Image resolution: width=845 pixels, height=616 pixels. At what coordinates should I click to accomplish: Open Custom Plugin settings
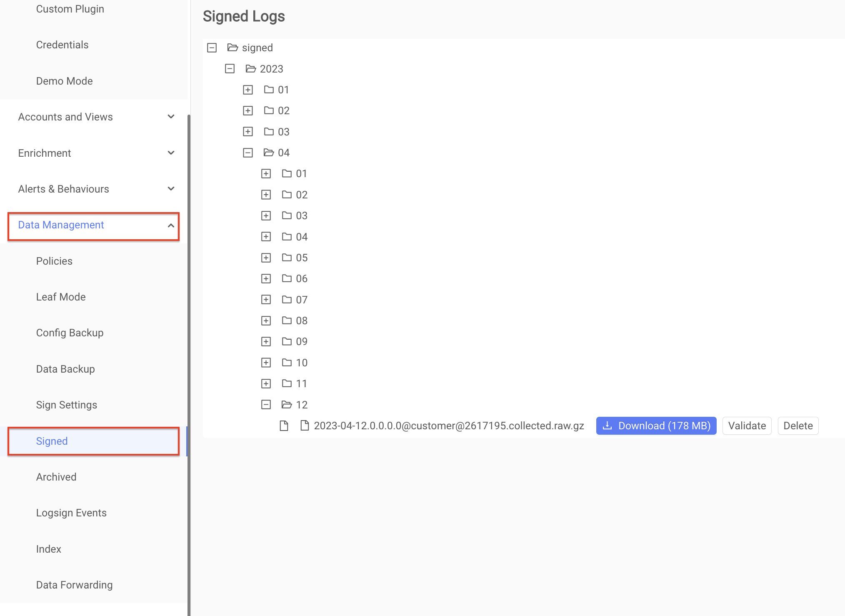tap(70, 9)
